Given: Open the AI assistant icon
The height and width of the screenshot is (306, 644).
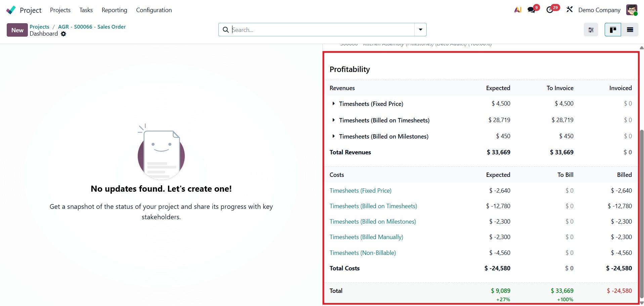Looking at the screenshot, I should click(518, 10).
